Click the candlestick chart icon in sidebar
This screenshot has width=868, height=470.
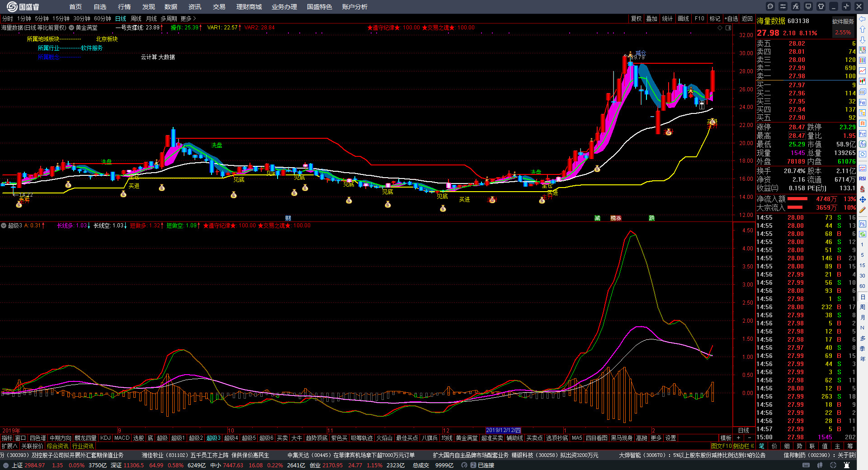(863, 81)
